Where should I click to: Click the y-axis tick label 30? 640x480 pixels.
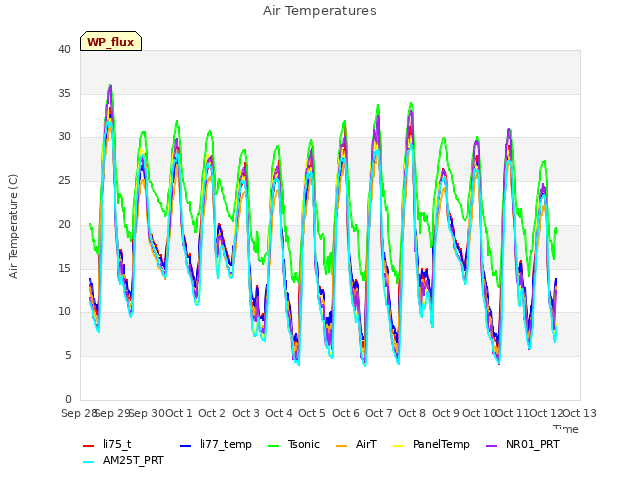point(64,137)
